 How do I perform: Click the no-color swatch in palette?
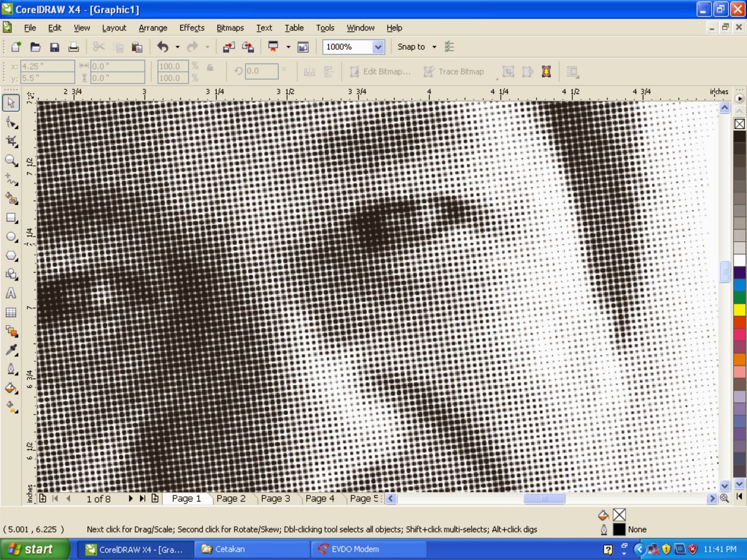(740, 124)
